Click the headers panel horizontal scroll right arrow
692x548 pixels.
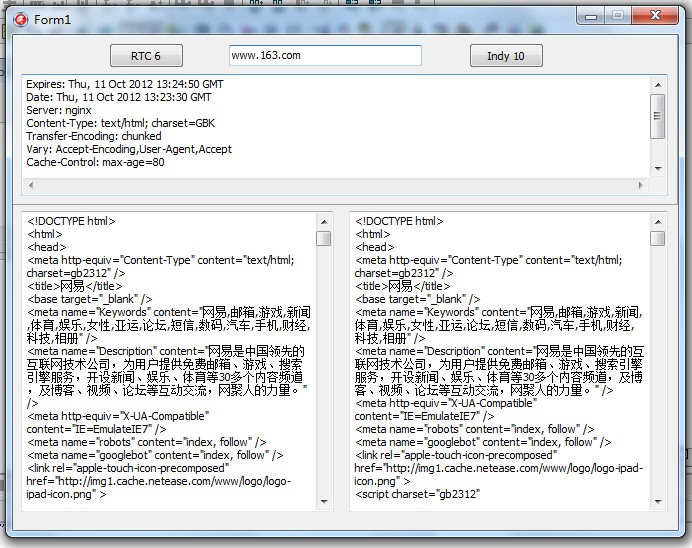click(x=640, y=185)
